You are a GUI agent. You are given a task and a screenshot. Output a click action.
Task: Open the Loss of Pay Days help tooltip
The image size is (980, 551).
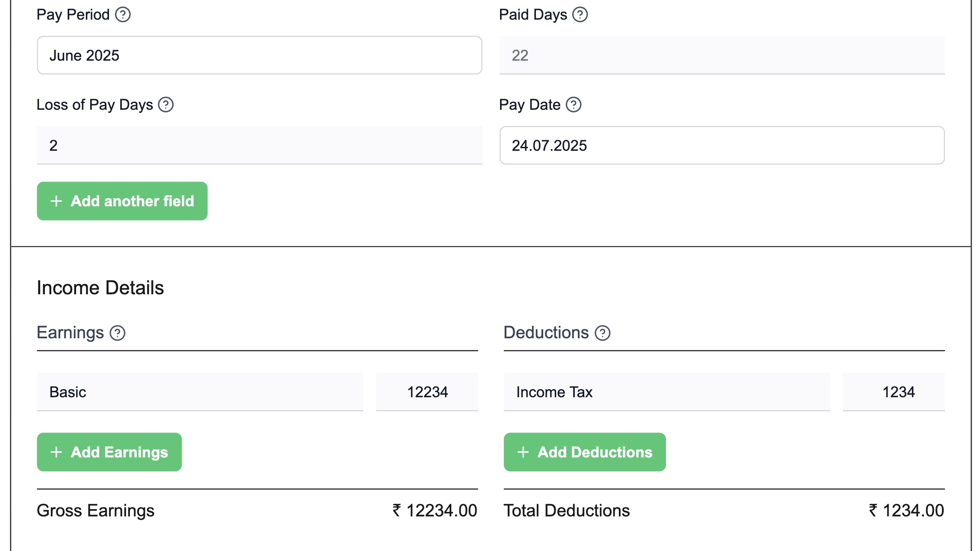[x=165, y=105]
